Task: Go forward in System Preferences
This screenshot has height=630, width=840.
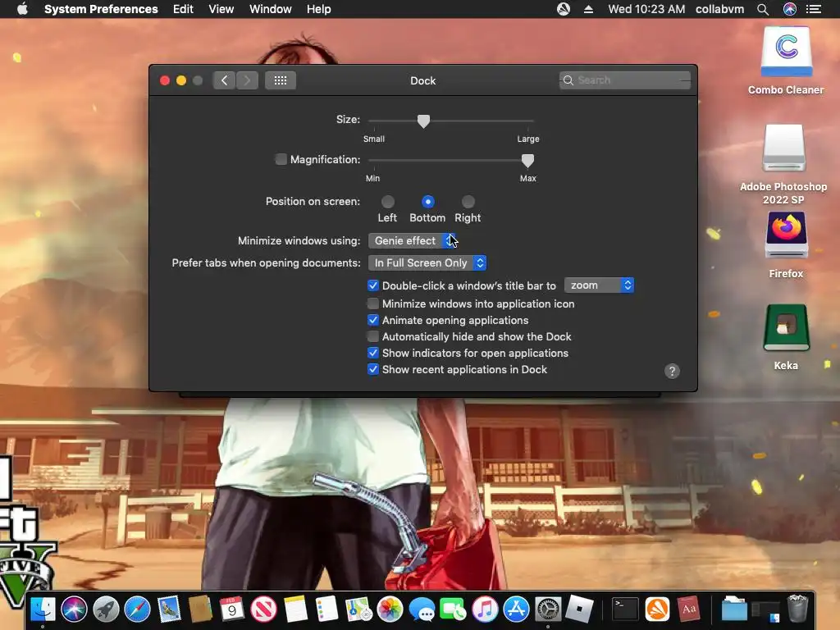Action: click(x=247, y=80)
